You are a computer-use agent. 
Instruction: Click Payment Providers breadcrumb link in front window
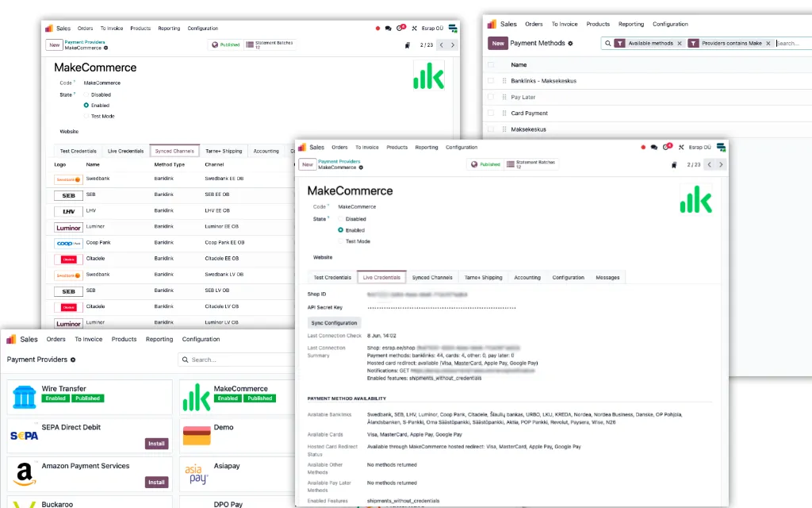(339, 161)
